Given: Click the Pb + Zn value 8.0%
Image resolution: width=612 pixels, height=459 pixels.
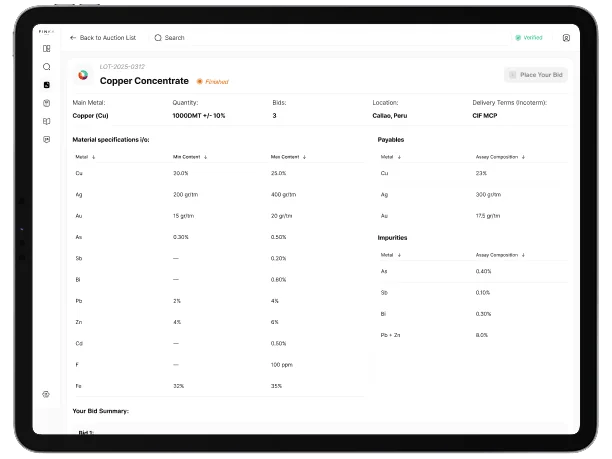Looking at the screenshot, I should tap(482, 335).
